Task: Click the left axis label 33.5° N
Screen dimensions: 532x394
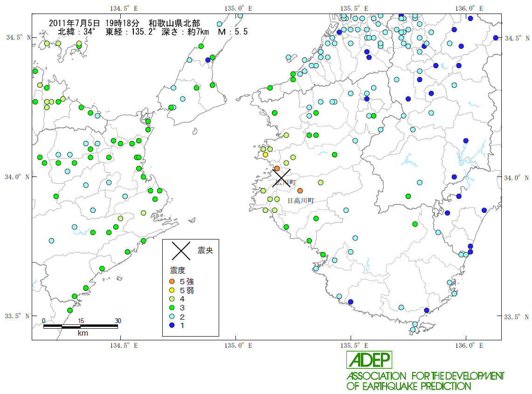Action: (x=17, y=316)
